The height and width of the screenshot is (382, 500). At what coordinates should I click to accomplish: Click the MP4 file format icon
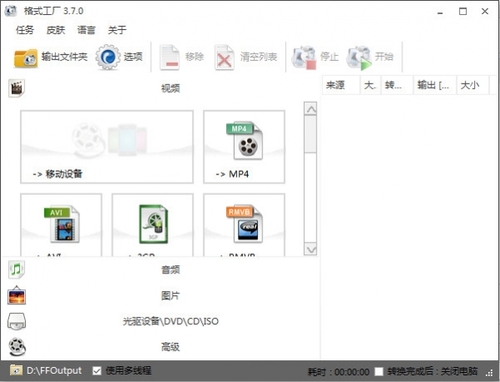(x=245, y=140)
